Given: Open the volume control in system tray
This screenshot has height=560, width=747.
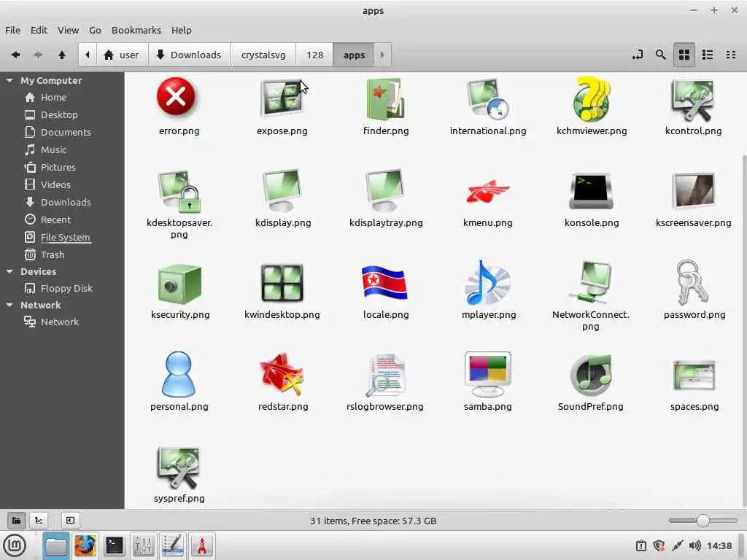Looking at the screenshot, I should [x=694, y=545].
